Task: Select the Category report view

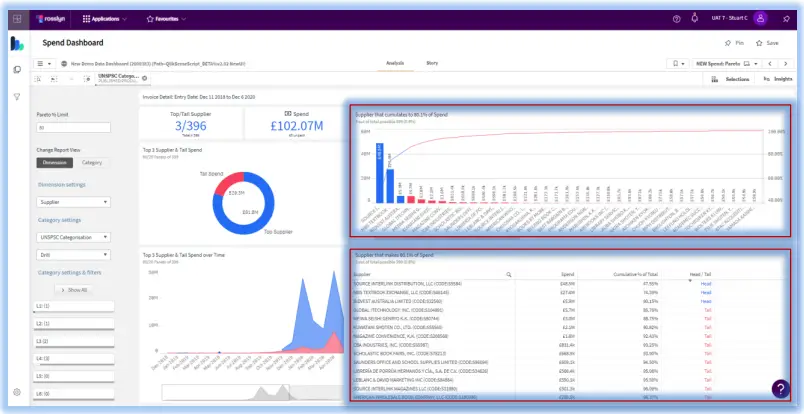Action: click(x=92, y=163)
